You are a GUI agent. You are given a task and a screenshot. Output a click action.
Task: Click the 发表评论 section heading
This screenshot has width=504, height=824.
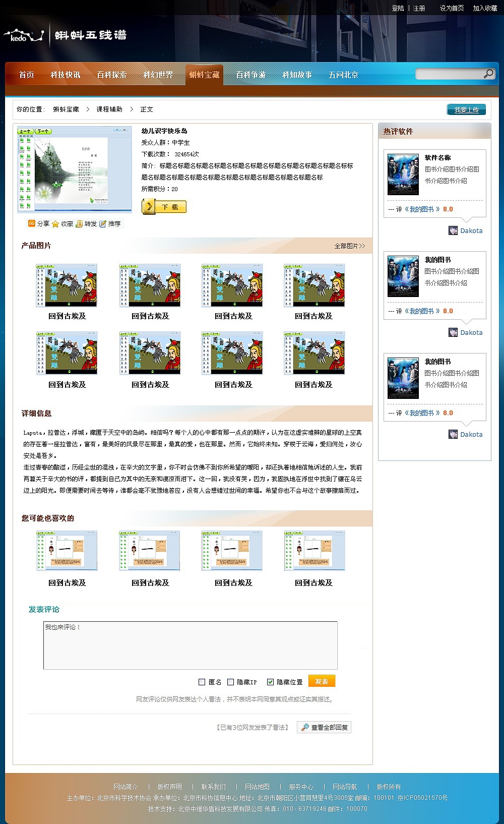click(44, 609)
